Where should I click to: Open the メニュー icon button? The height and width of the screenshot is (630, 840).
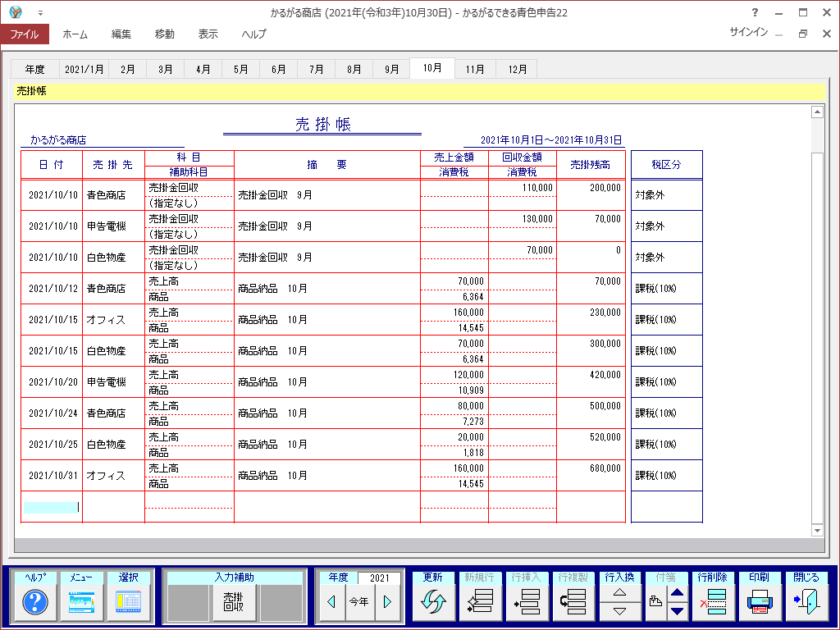tap(81, 602)
